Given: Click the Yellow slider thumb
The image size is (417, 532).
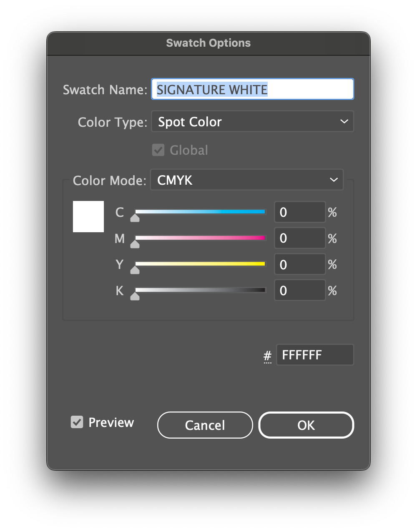Looking at the screenshot, I should coord(135,270).
